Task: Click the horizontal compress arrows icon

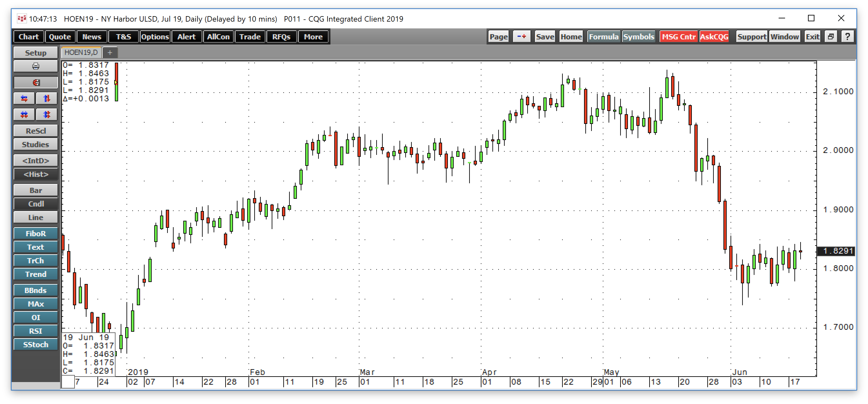Action: click(24, 115)
